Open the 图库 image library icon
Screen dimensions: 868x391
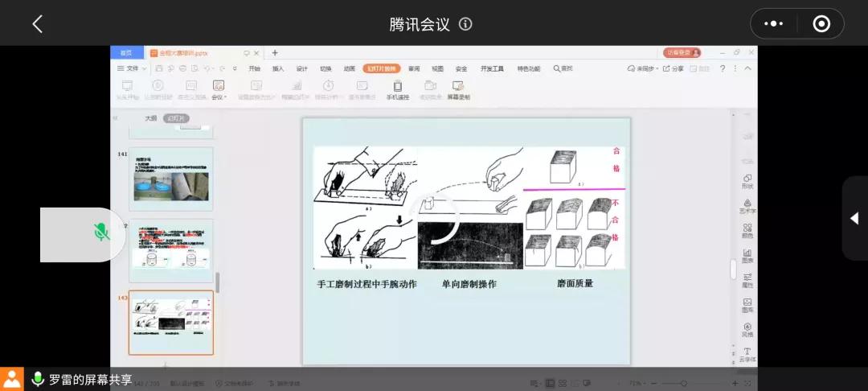pyautogui.click(x=747, y=304)
